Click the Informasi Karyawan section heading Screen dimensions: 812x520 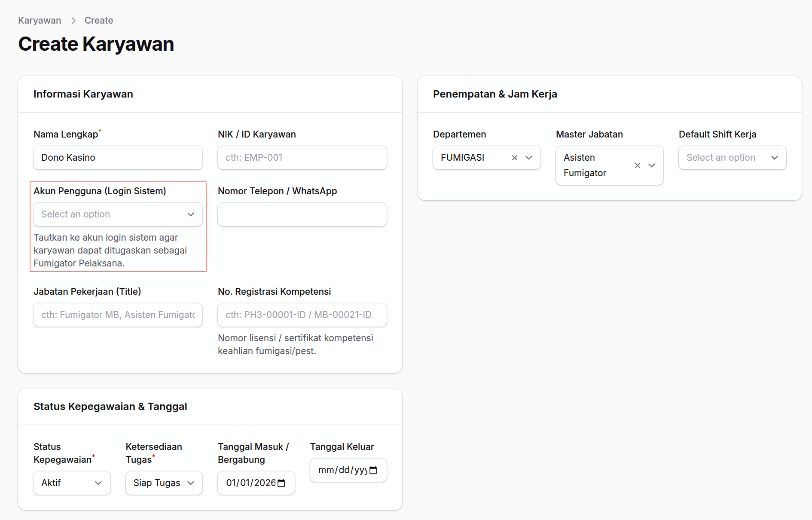[83, 94]
